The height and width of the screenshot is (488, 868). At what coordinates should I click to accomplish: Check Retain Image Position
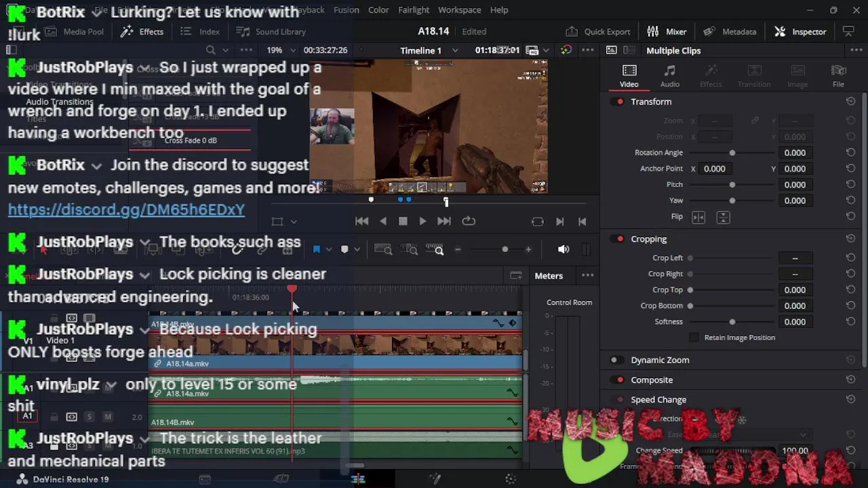click(x=694, y=338)
